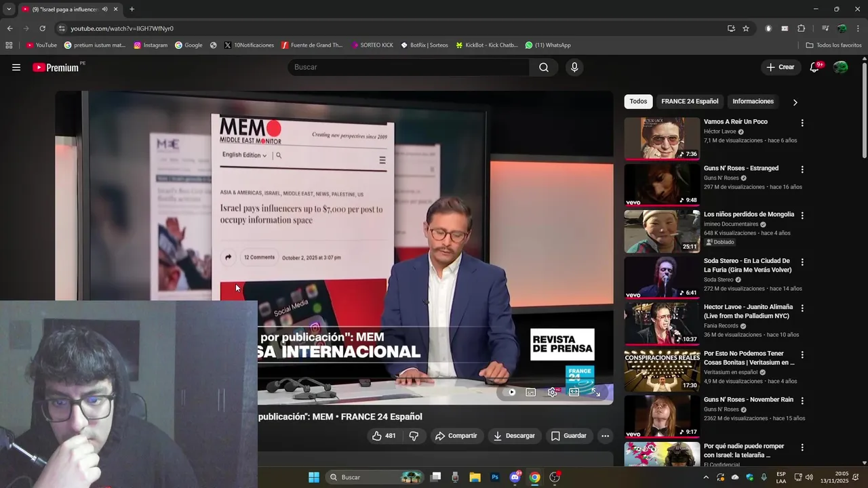Open options for November Rain video
868x488 pixels.
point(802,401)
